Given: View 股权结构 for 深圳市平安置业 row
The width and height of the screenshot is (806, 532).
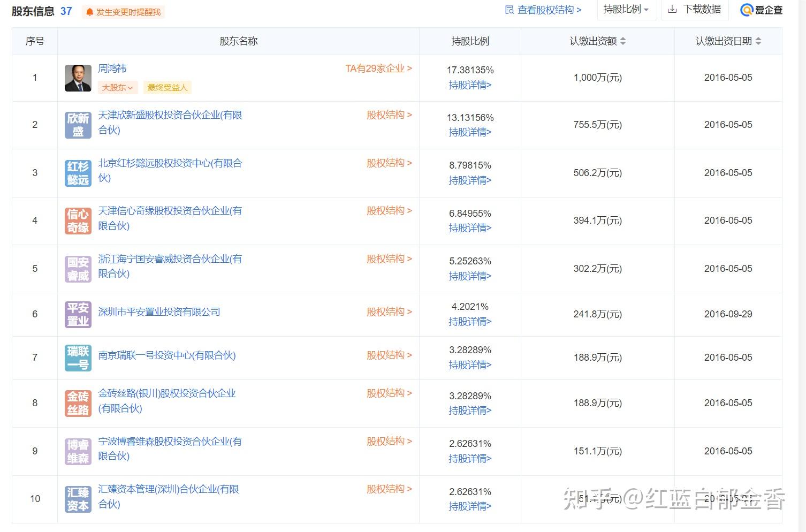Looking at the screenshot, I should tap(390, 312).
